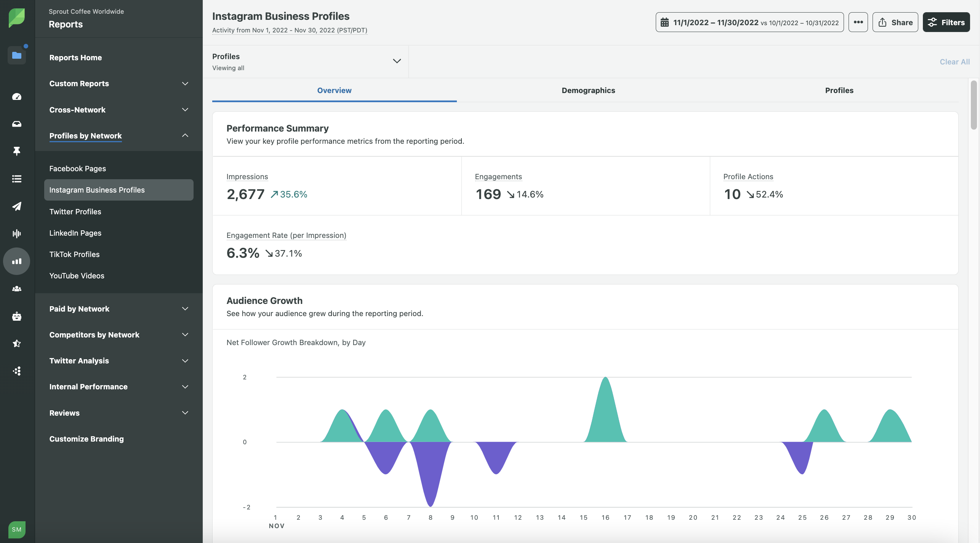Switch to the Demographics tab
The image size is (980, 543).
[588, 90]
